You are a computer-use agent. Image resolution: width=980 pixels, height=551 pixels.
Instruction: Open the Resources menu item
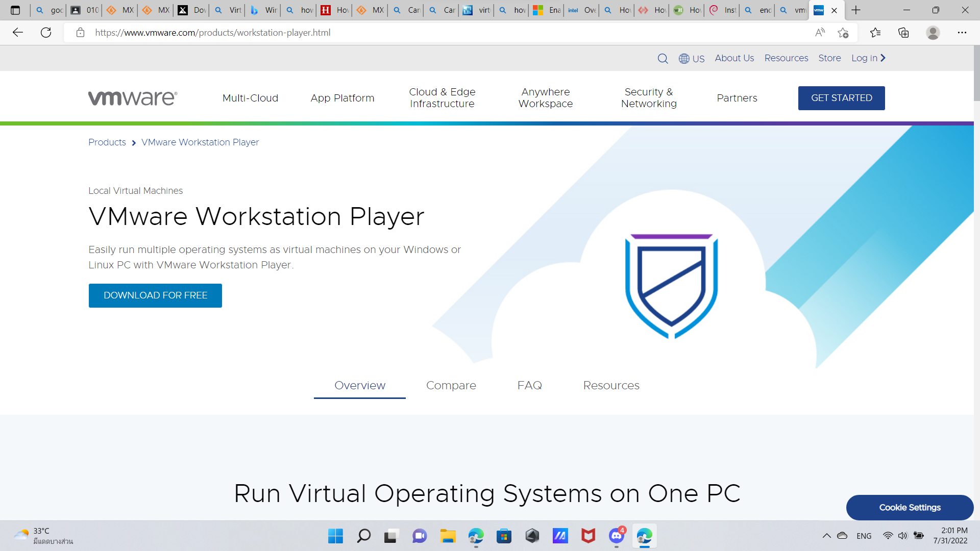click(x=786, y=57)
